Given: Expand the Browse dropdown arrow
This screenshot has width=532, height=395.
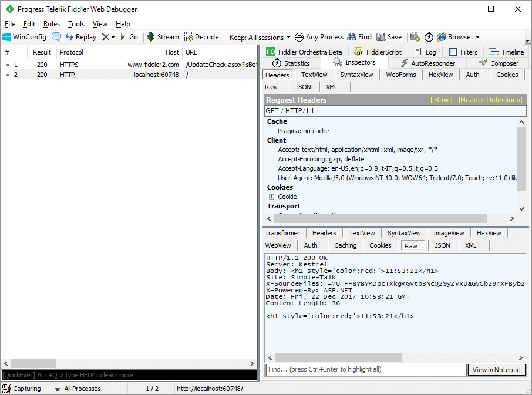Looking at the screenshot, I should (x=478, y=38).
